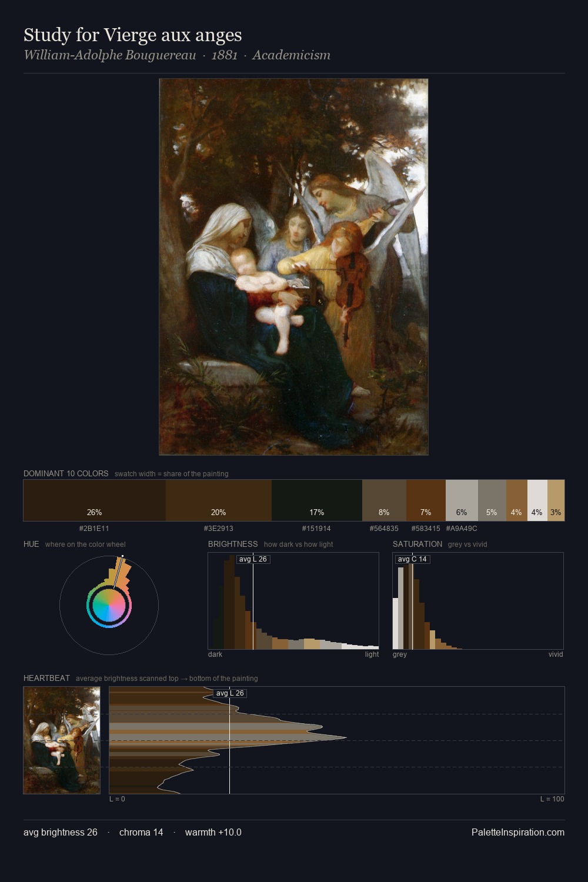Click the saturation histogram chart
Viewport: 588px width, 882px height.
click(478, 601)
